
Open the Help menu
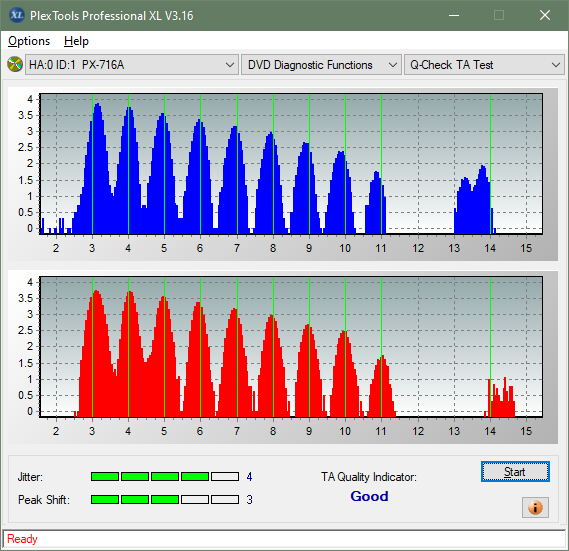[76, 41]
